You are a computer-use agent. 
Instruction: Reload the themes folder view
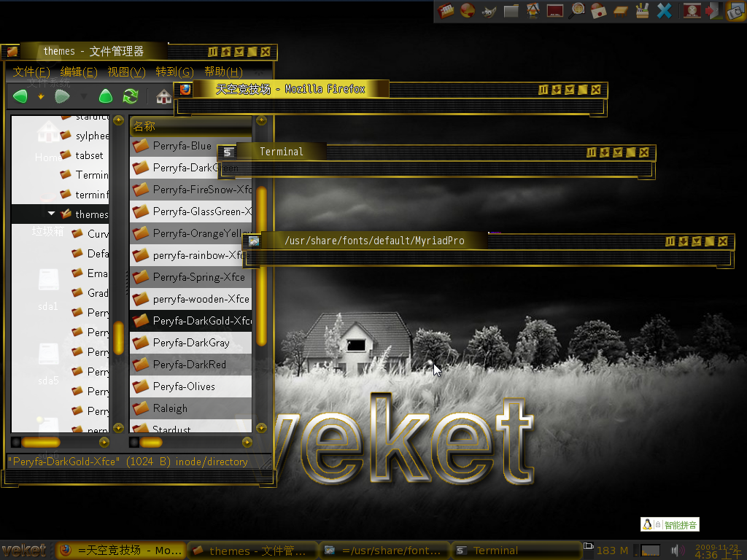(x=130, y=97)
